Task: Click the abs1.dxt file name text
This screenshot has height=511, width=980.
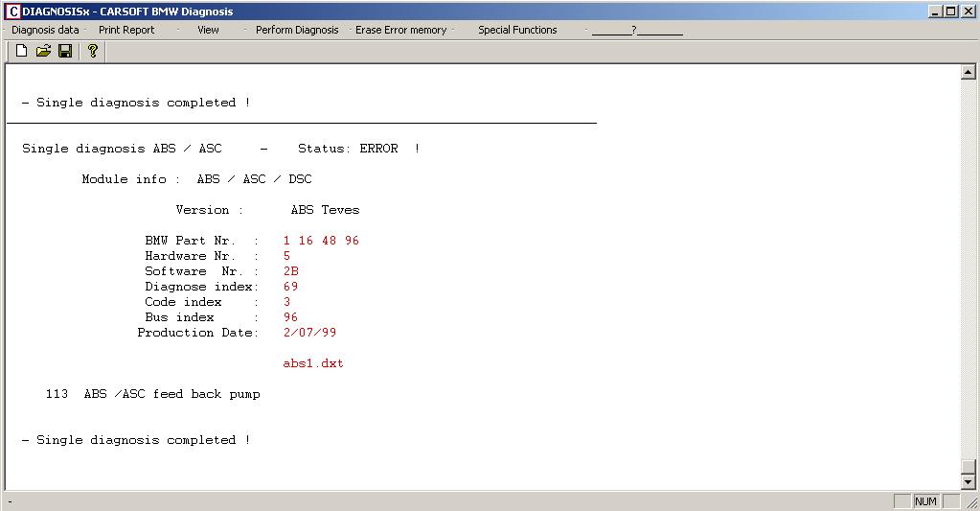Action: pyautogui.click(x=313, y=363)
